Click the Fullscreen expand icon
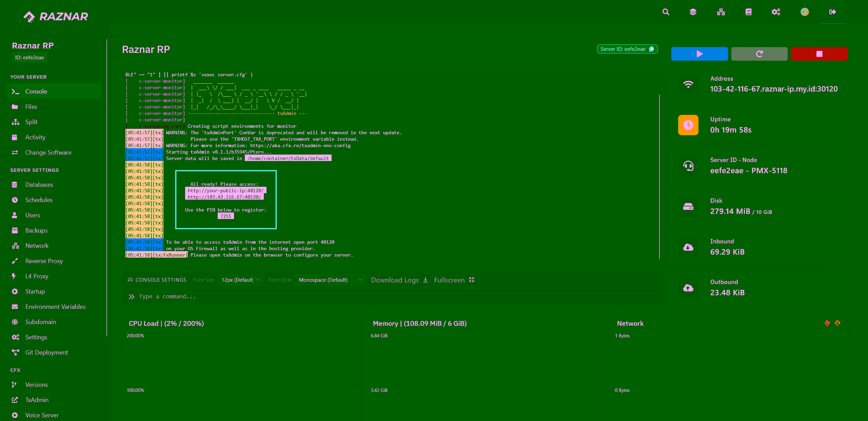Viewport: 868px width, 421px height. point(472,280)
